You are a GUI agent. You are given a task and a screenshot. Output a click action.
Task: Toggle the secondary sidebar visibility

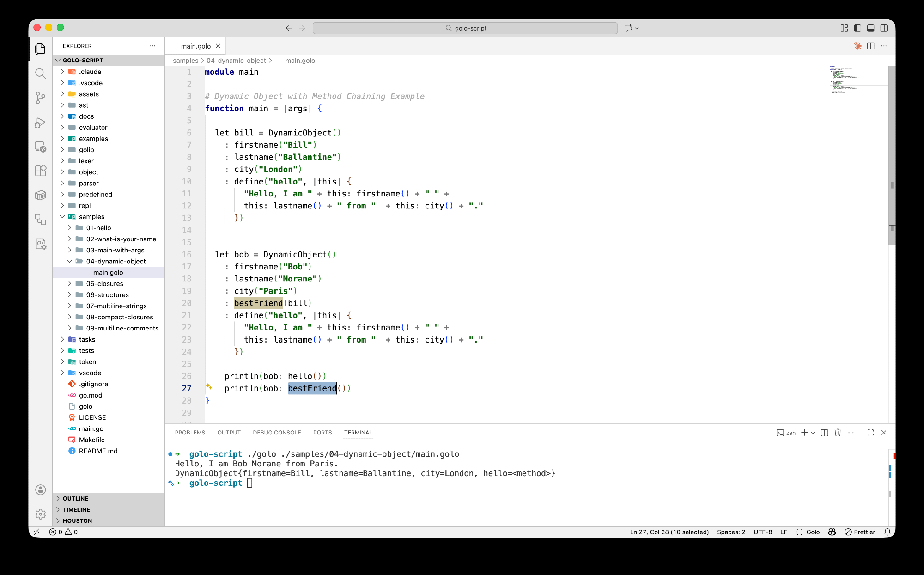click(884, 28)
